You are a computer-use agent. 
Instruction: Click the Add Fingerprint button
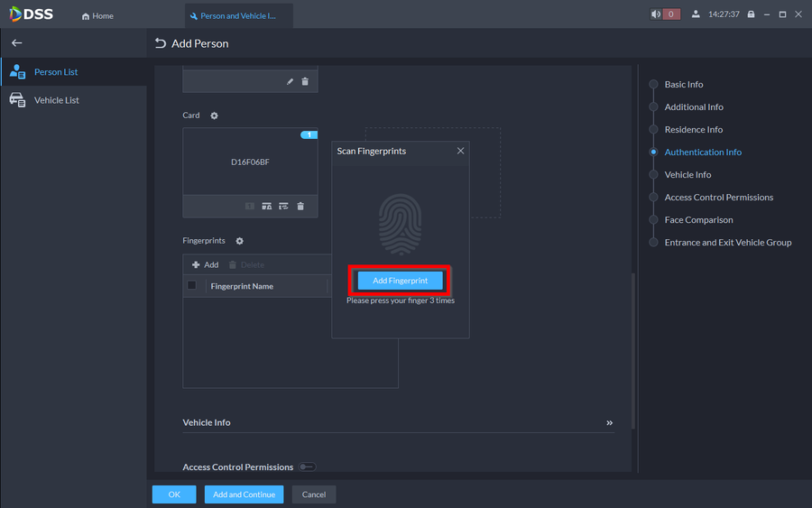pos(400,280)
